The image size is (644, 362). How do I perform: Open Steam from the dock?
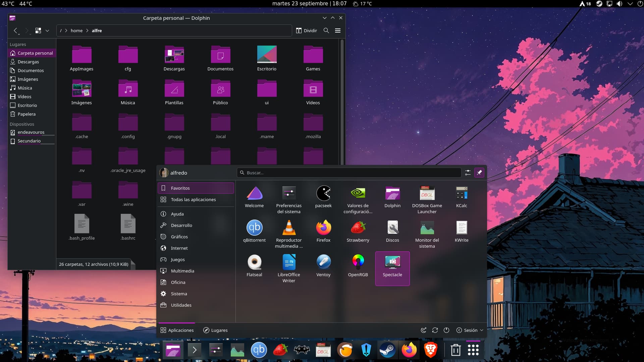tap(387, 350)
